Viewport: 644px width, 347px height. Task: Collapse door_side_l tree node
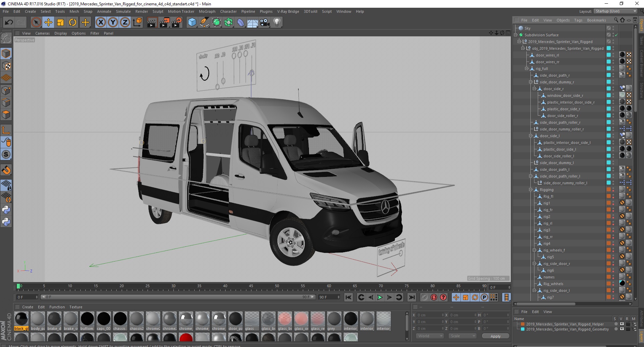(531, 136)
